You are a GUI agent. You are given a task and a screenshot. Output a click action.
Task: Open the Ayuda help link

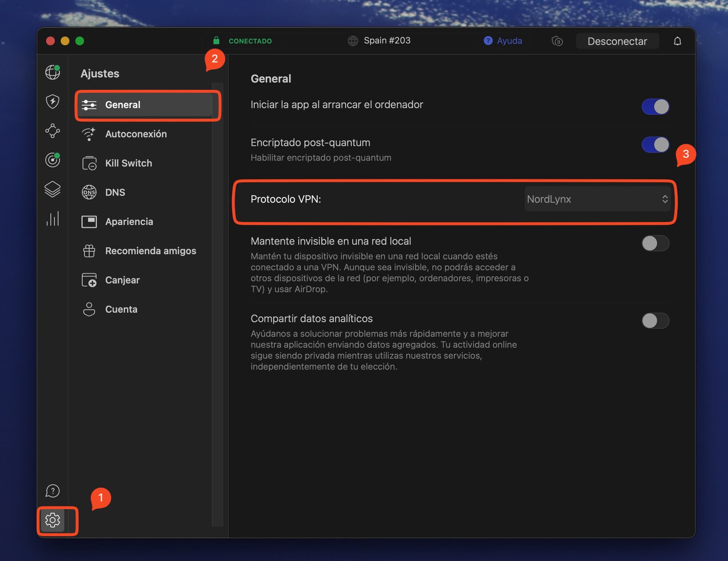click(509, 41)
